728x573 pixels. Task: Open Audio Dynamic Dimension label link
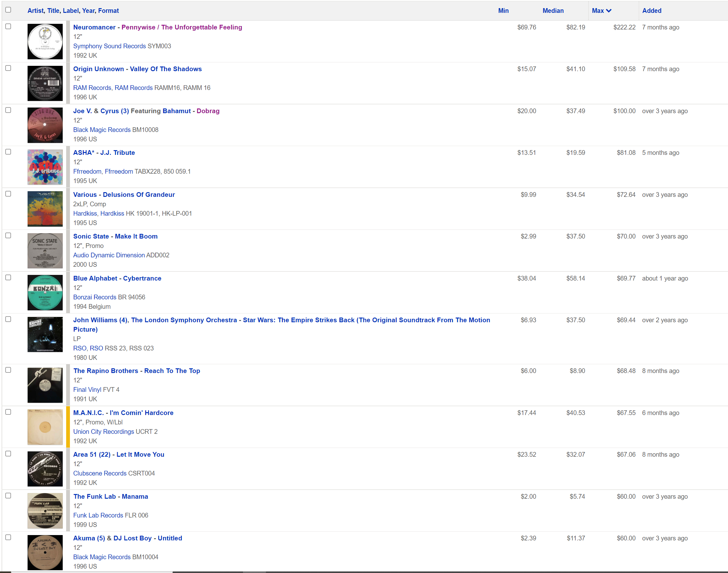(x=109, y=255)
